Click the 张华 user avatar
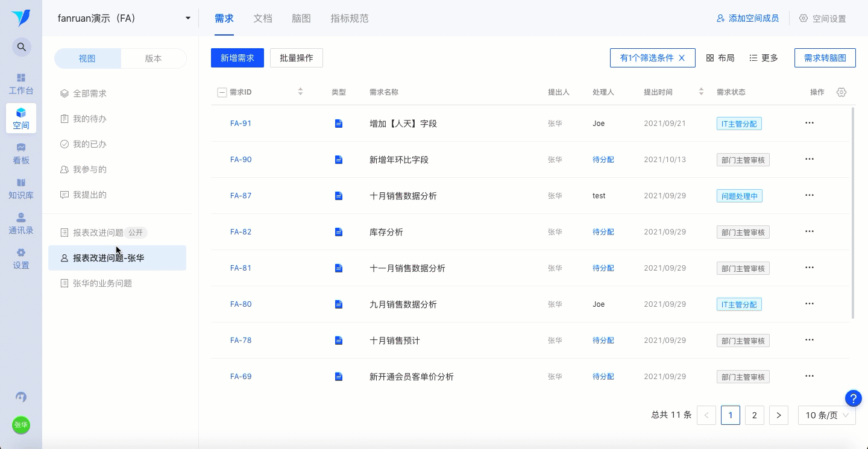This screenshot has height=449, width=868. 21,425
